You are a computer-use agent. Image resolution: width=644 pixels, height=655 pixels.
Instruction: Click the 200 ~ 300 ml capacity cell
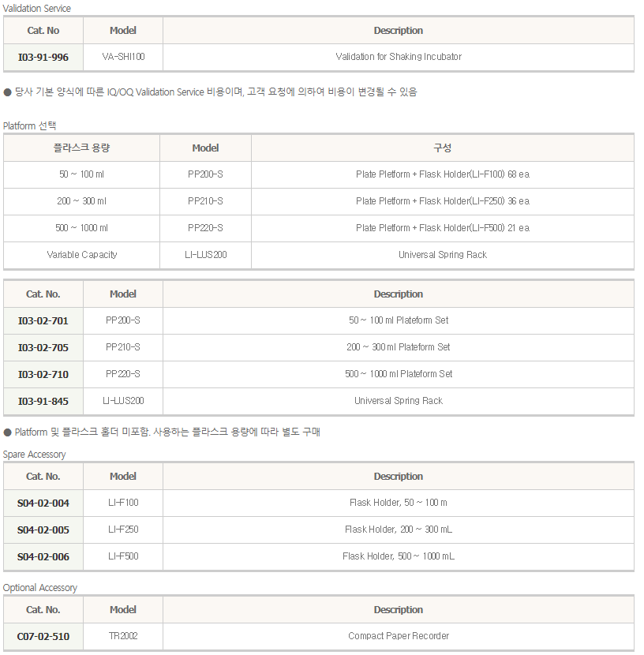[81, 201]
